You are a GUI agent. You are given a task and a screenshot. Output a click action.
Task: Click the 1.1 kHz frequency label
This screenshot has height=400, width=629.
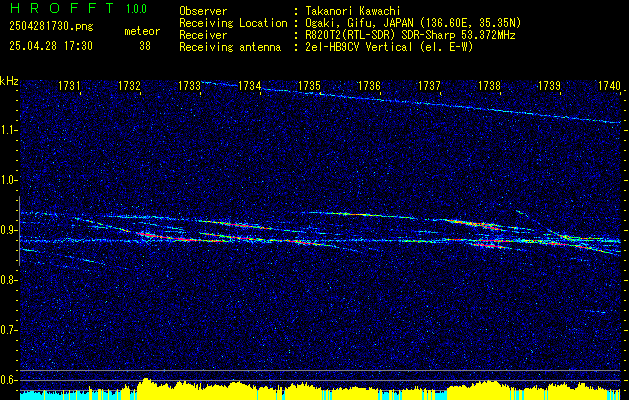point(9,130)
